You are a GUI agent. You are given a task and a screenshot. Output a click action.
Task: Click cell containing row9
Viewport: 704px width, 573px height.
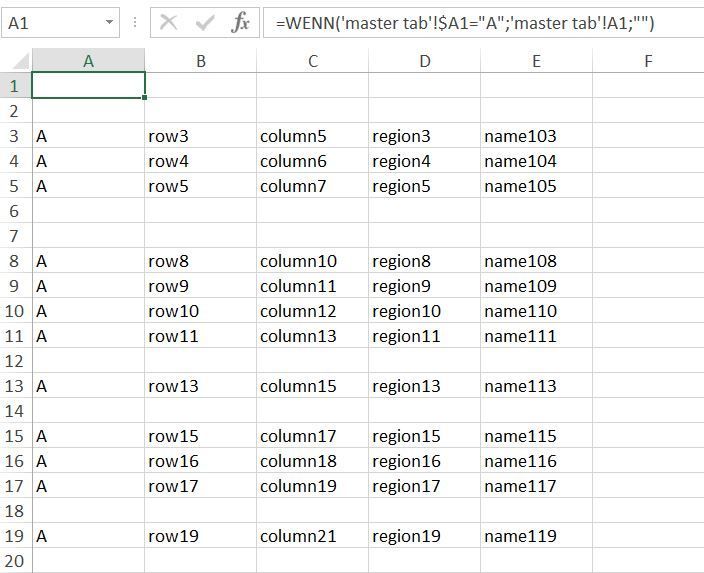pos(201,286)
